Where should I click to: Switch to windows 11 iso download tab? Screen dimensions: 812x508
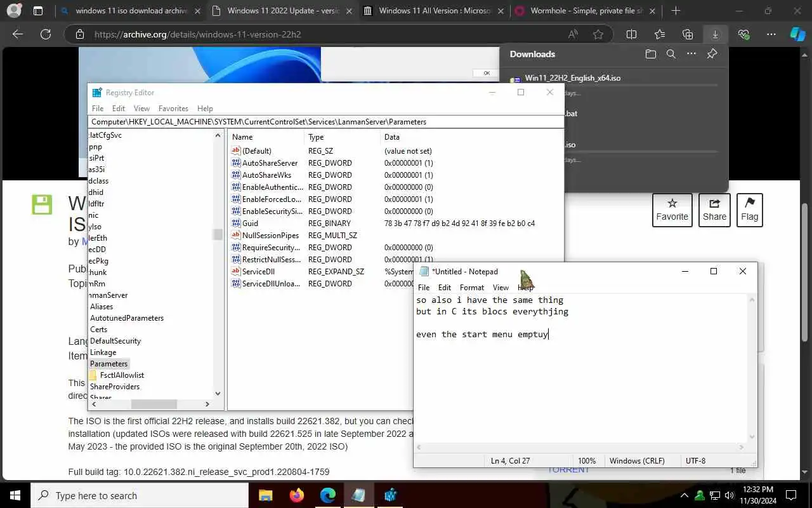(x=131, y=11)
